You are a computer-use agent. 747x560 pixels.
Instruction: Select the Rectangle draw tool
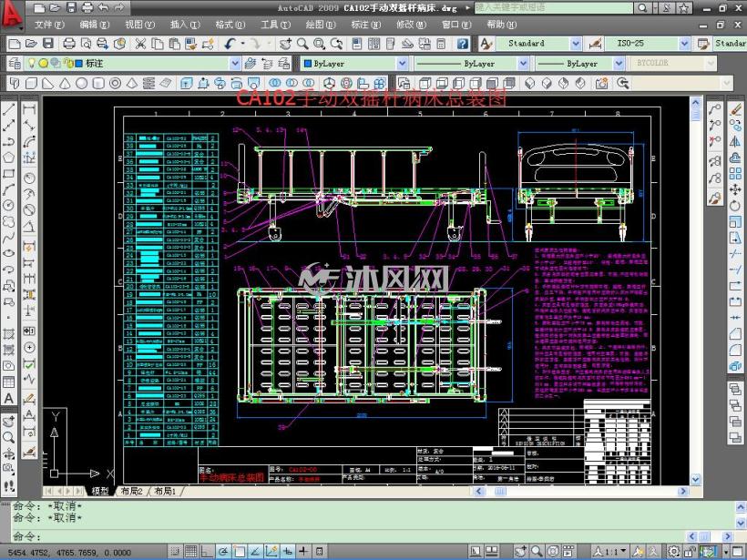coord(8,173)
